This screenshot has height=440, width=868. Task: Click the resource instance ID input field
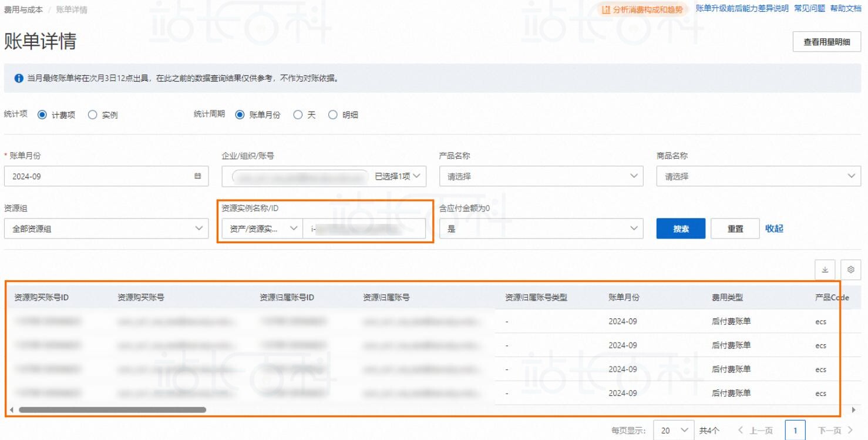click(x=364, y=229)
